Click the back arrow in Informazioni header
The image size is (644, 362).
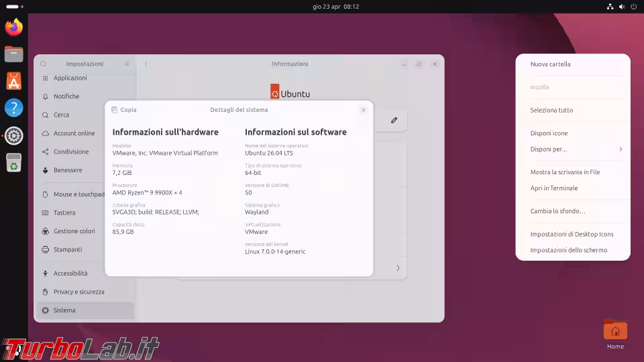(146, 64)
